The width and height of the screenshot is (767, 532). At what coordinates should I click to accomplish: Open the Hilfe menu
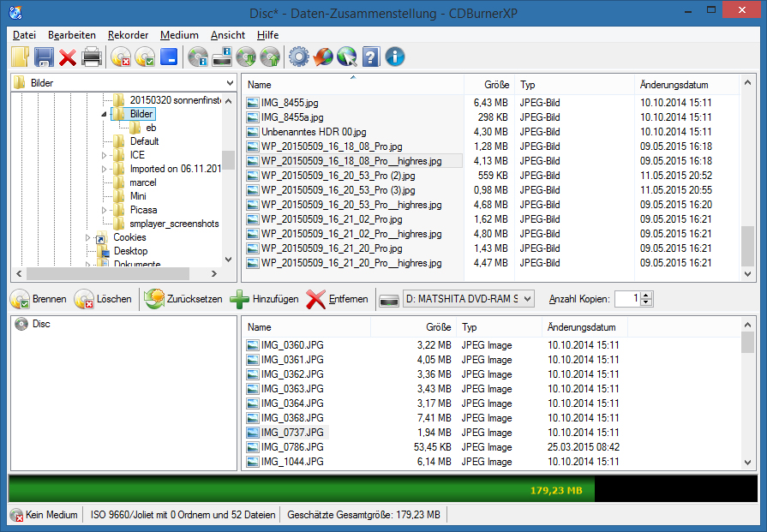click(x=267, y=35)
